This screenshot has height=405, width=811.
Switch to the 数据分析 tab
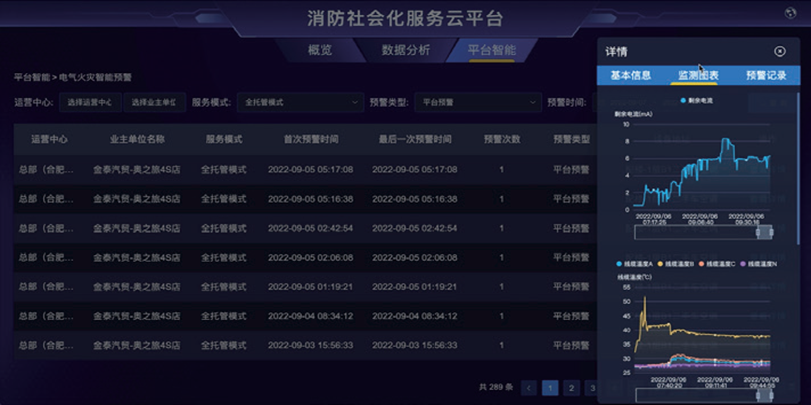coord(406,50)
